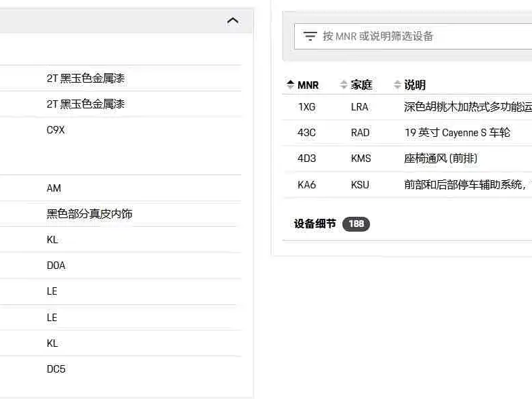Sort table by 家庭 column
This screenshot has height=399, width=532.
(356, 85)
